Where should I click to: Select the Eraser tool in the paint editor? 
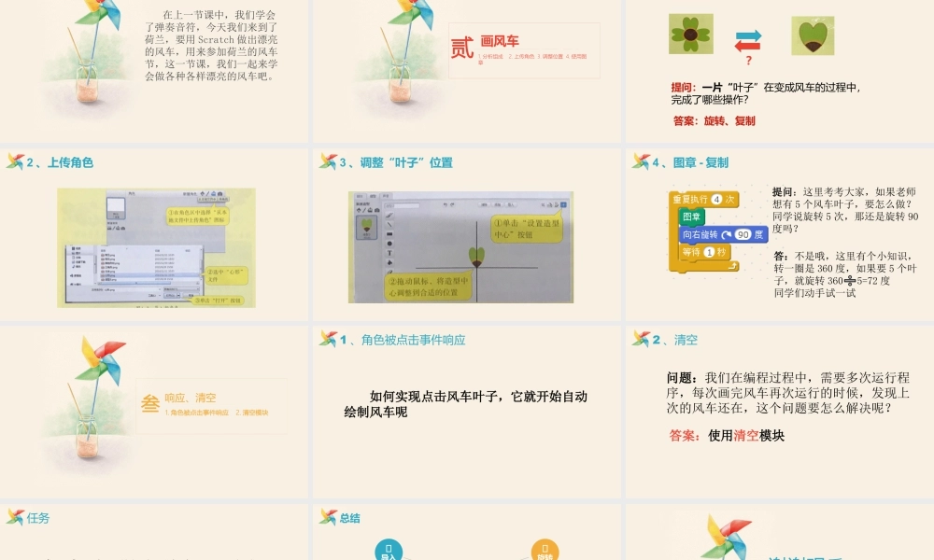click(389, 272)
